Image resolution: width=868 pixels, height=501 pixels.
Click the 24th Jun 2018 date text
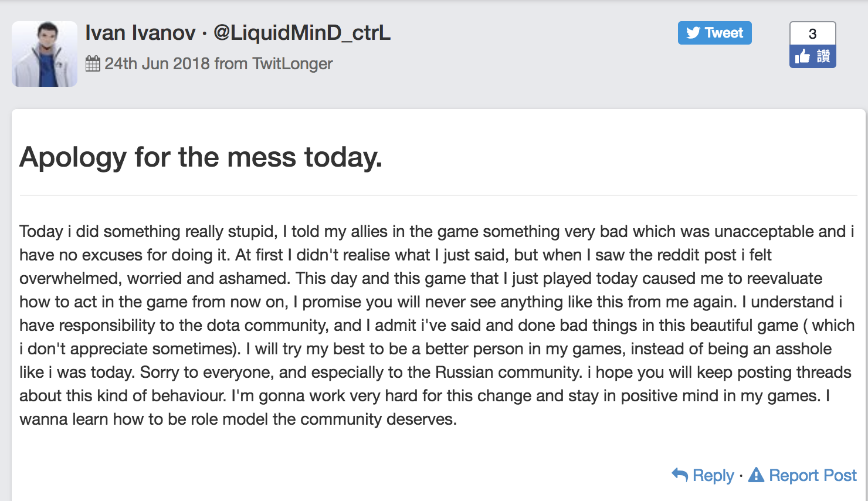pyautogui.click(x=157, y=63)
